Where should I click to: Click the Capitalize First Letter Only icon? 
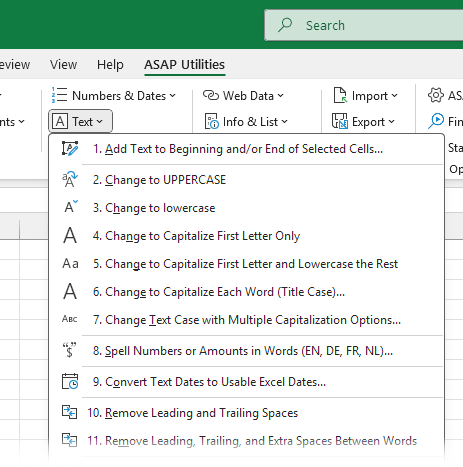point(70,235)
